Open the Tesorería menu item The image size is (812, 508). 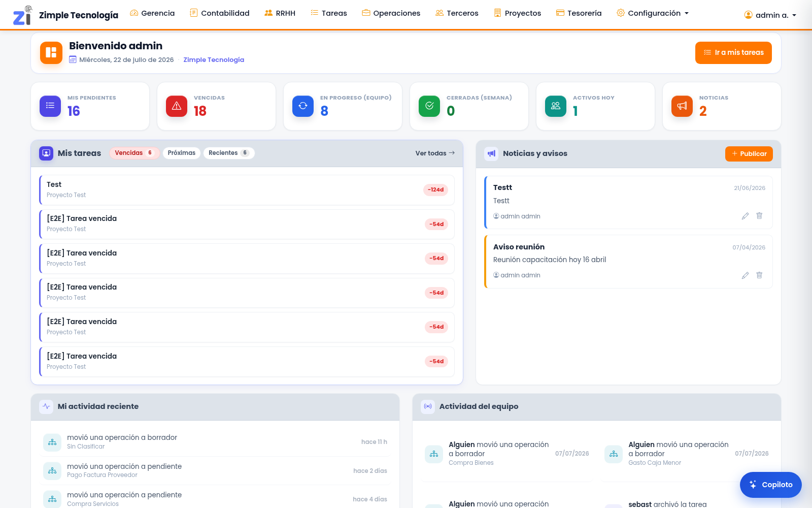579,13
